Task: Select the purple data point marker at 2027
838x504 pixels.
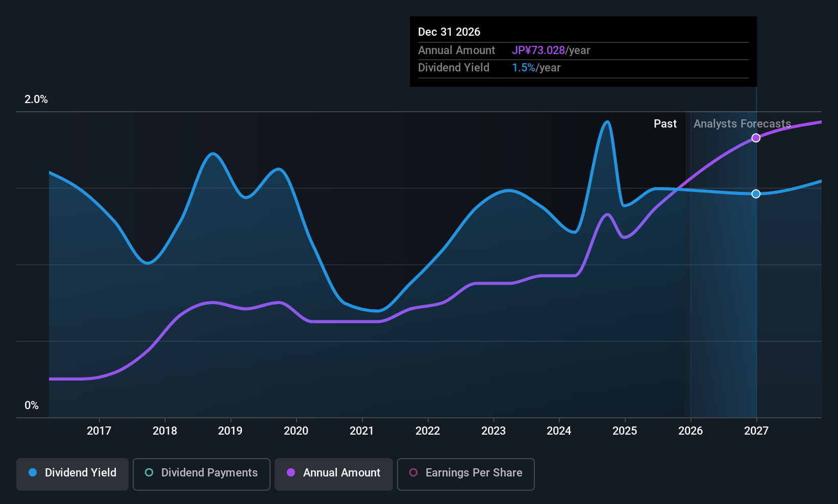Action: click(756, 138)
